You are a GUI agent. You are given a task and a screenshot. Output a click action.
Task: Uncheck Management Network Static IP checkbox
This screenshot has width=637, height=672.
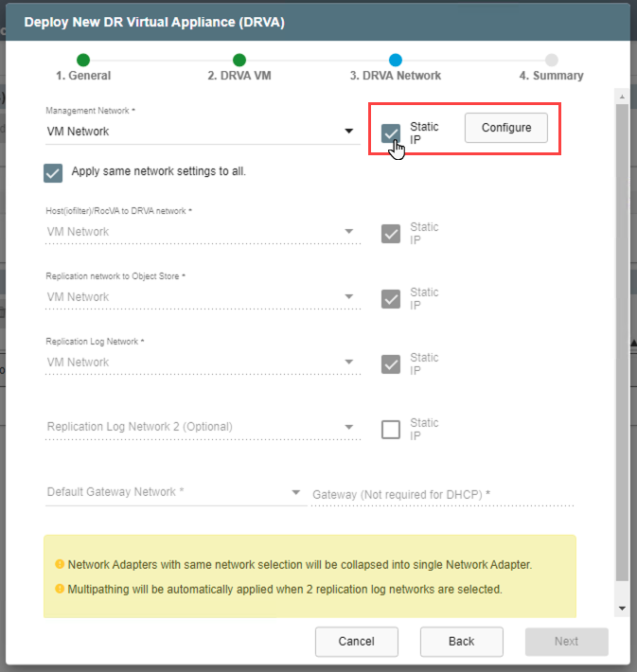coord(391,133)
